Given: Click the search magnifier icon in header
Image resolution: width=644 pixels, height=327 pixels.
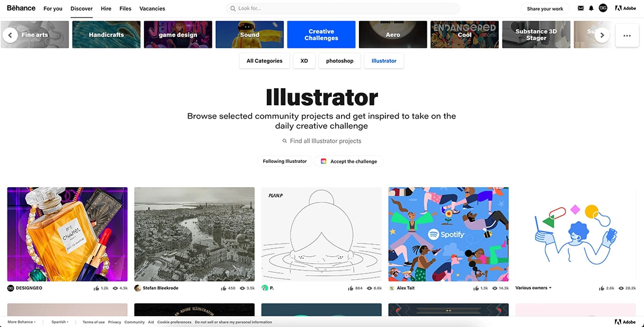Looking at the screenshot, I should pos(233,8).
